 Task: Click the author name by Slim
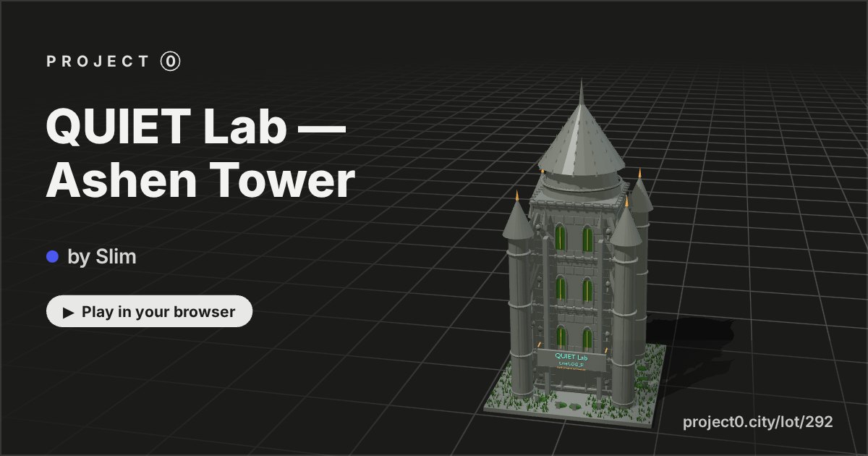pyautogui.click(x=102, y=256)
